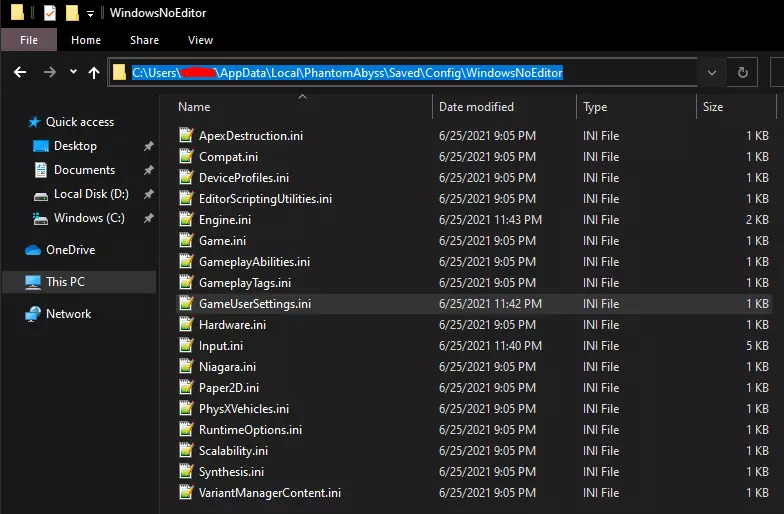Click the New Folder icon in title bar
This screenshot has height=514, width=784.
coord(72,12)
